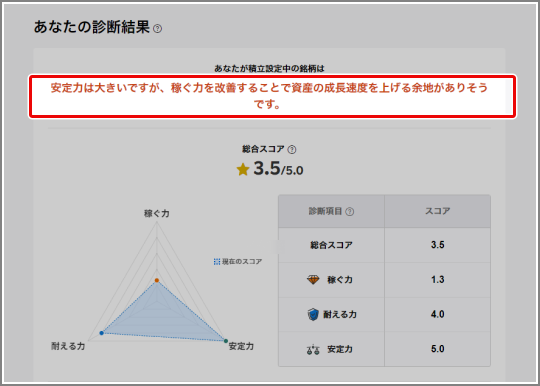Click the 総合スコア table row
540x386 pixels.
pos(384,245)
